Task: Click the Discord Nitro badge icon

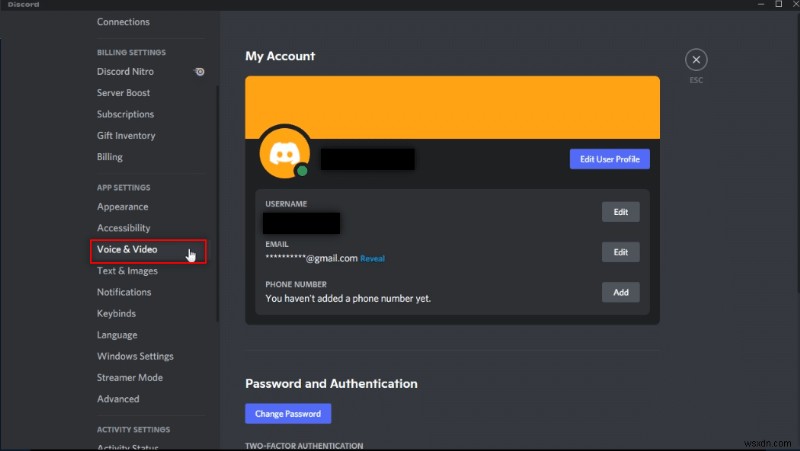Action: pos(201,72)
